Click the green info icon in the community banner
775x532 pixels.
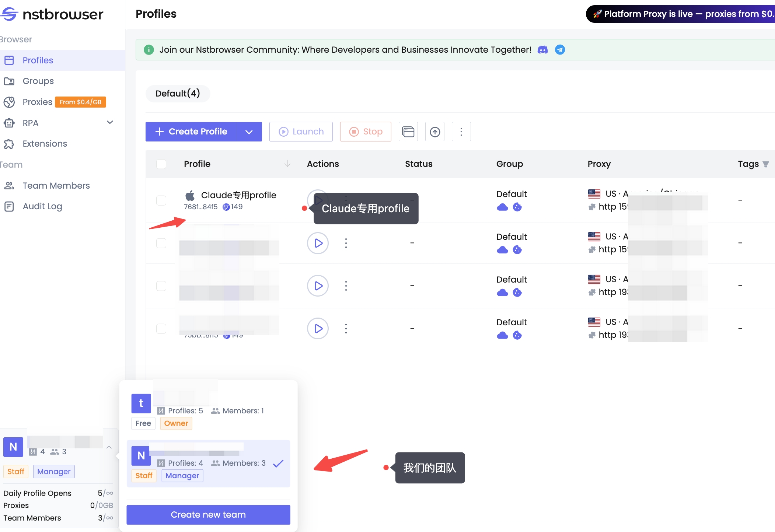coord(149,50)
